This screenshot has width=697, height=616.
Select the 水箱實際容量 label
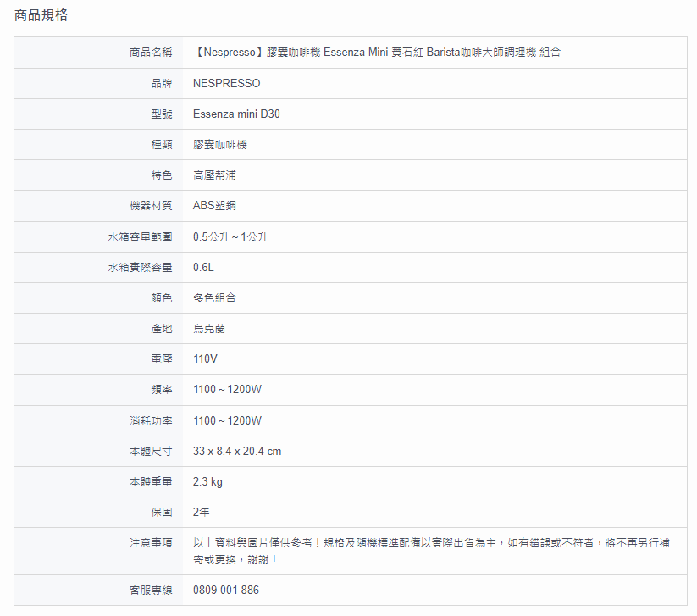[140, 267]
